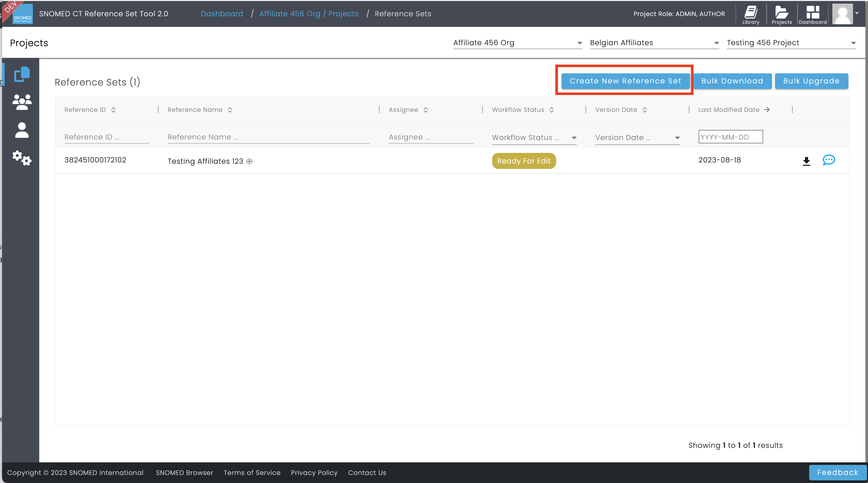Image resolution: width=868 pixels, height=483 pixels.
Task: Open Contact Us footer link
Action: (x=367, y=473)
